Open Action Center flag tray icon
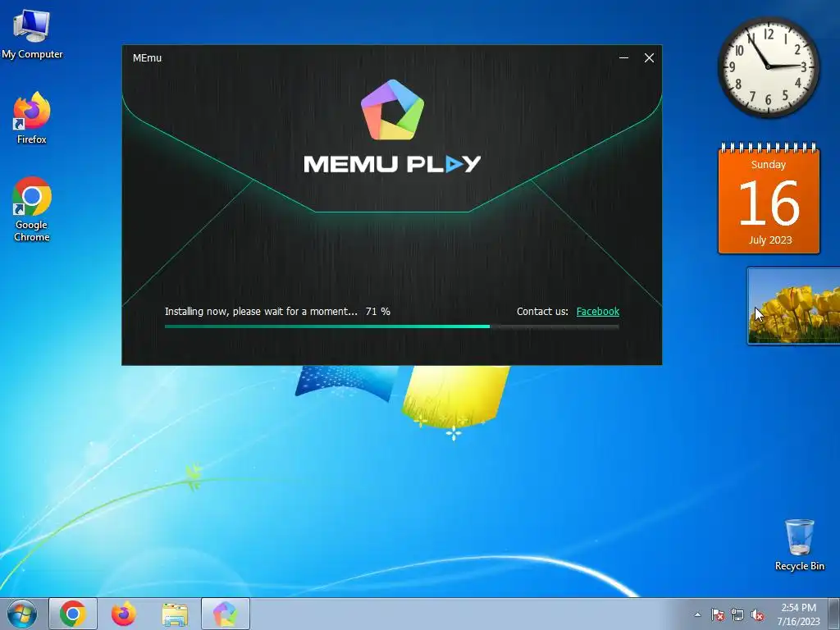 [718, 614]
